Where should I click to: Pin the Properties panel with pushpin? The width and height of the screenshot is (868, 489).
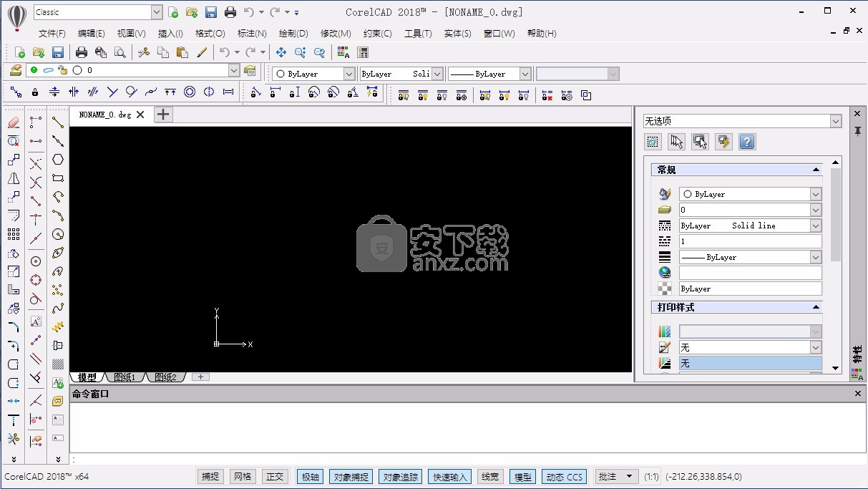[x=857, y=131]
